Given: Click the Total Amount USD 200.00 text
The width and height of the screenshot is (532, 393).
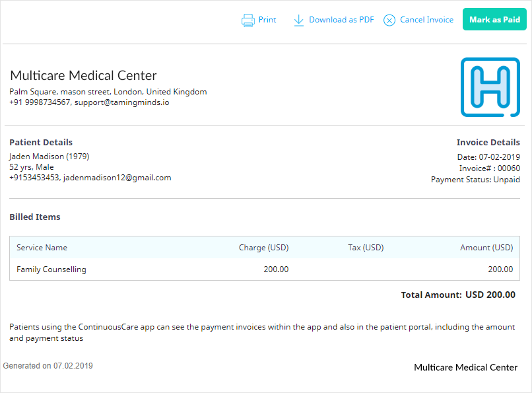Looking at the screenshot, I should (x=458, y=295).
